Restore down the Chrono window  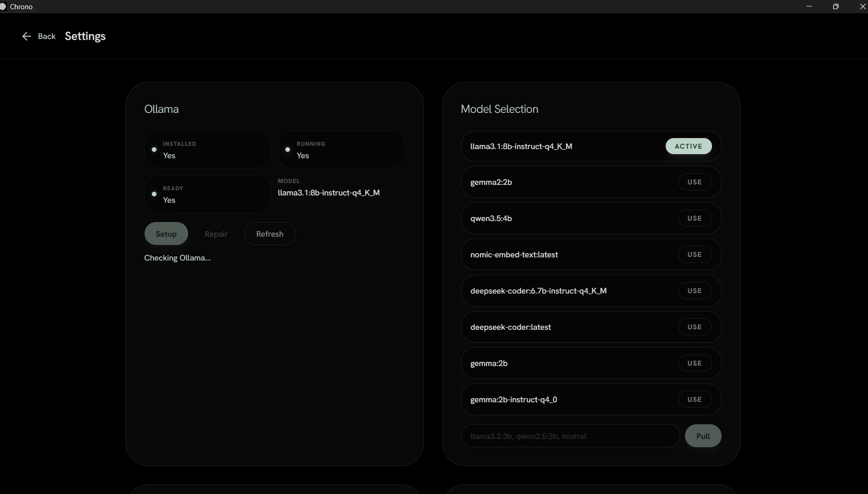[836, 6]
